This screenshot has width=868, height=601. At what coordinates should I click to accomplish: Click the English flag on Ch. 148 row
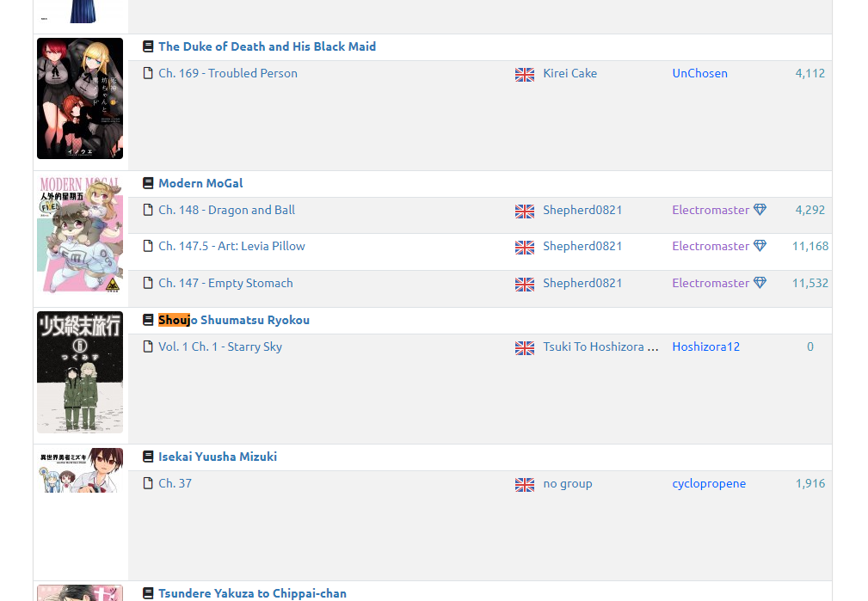click(525, 211)
